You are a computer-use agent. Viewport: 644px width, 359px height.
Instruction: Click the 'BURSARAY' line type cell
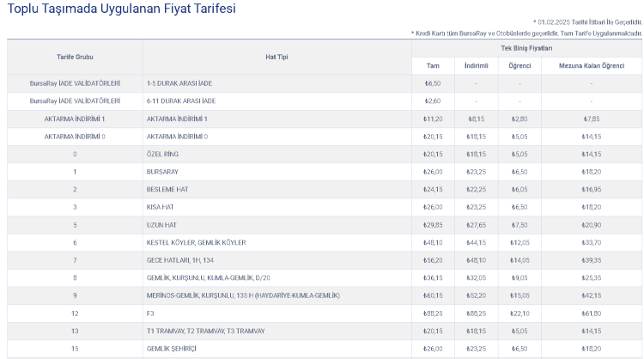coord(163,172)
